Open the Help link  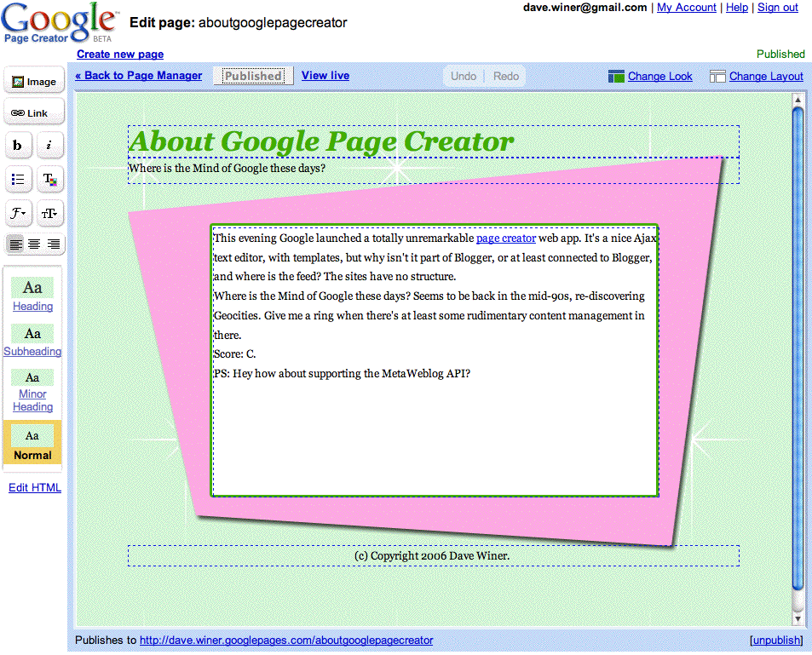(737, 8)
